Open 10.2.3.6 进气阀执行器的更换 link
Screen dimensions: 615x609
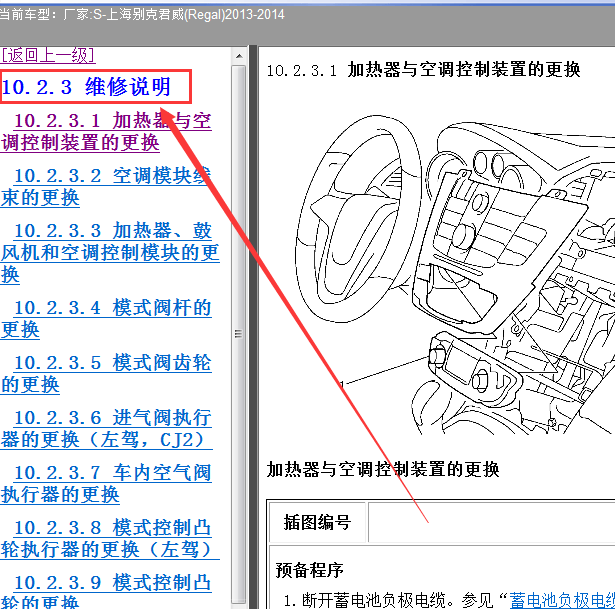coord(106,428)
